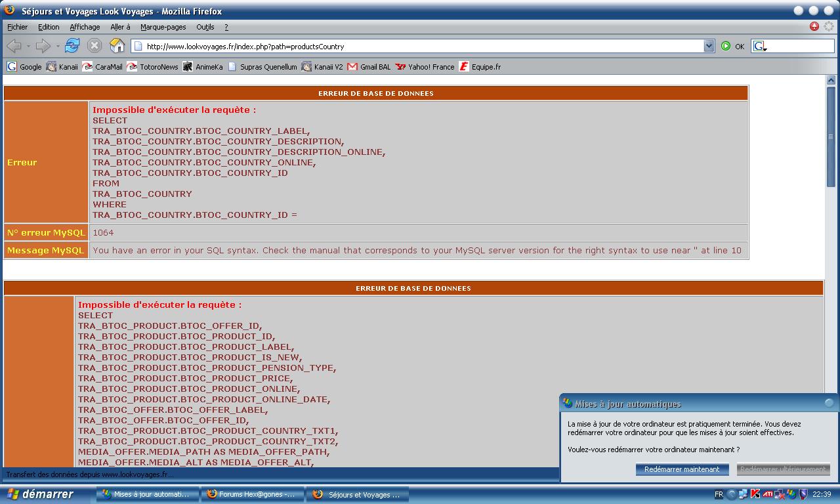Viewport: 840px width, 504px height.
Task: Expand the URL history dropdown arrow
Action: [x=709, y=46]
